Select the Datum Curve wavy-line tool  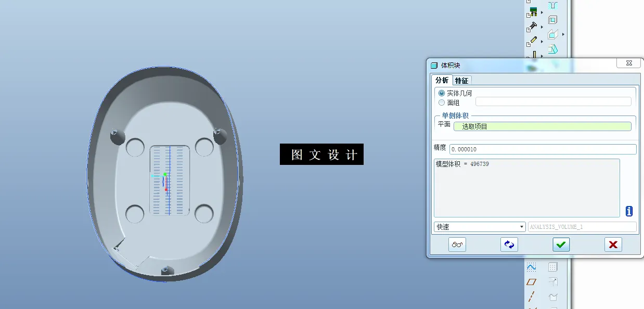(532, 268)
